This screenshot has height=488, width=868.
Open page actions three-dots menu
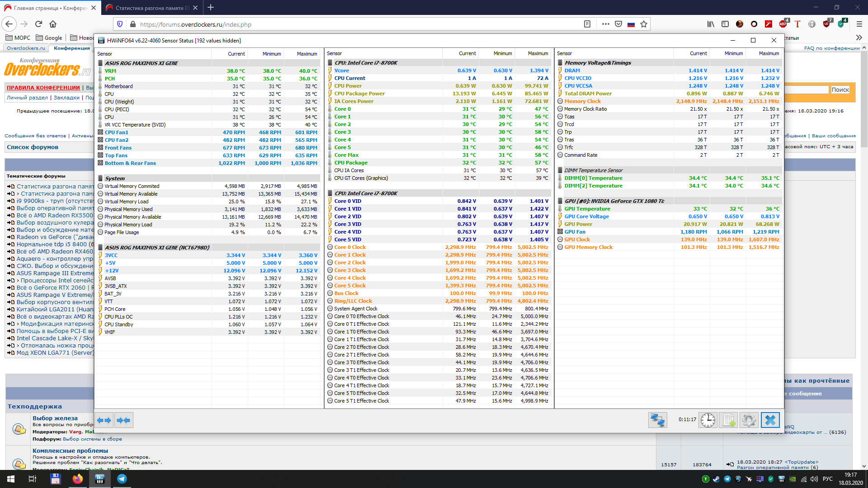click(x=605, y=24)
